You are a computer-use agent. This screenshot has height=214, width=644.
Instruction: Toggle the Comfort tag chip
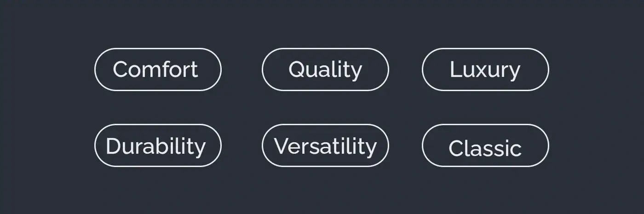(x=158, y=69)
